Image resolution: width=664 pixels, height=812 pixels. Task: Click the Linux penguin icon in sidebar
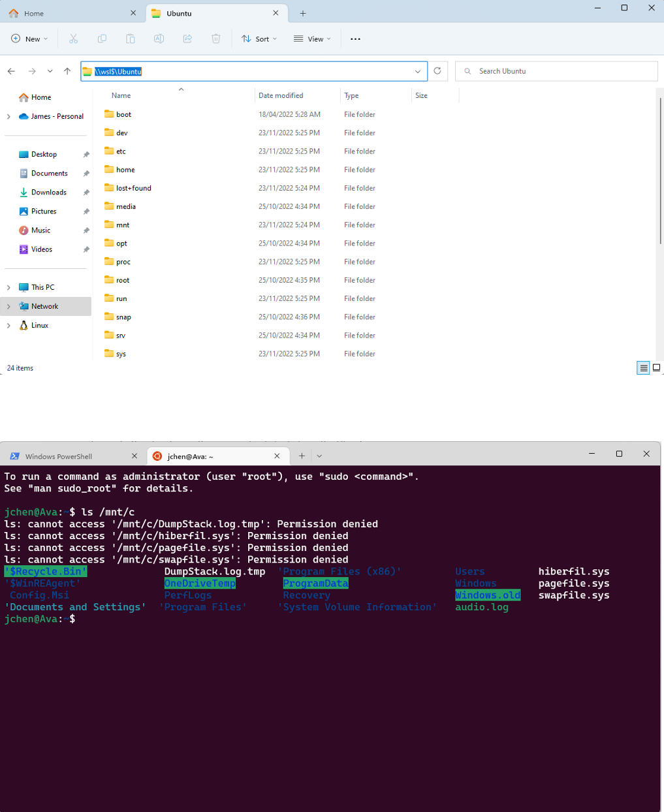(24, 325)
